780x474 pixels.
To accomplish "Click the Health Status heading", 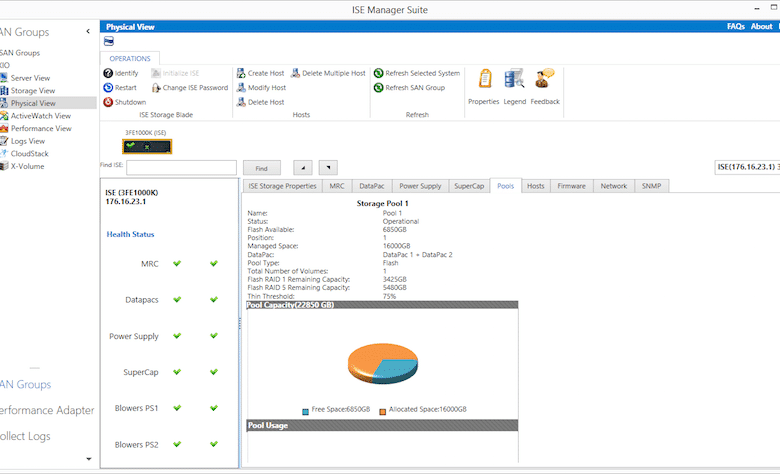I will tap(130, 234).
